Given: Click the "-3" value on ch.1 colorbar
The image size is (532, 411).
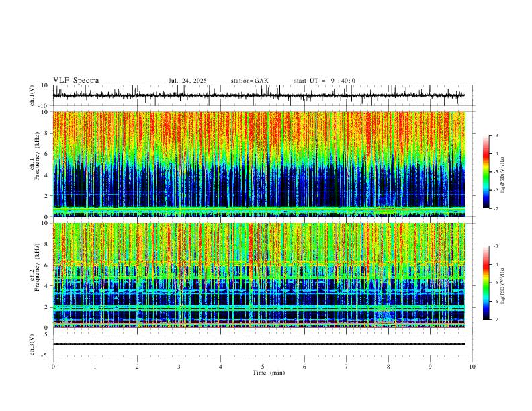Looking at the screenshot, I should point(495,135).
